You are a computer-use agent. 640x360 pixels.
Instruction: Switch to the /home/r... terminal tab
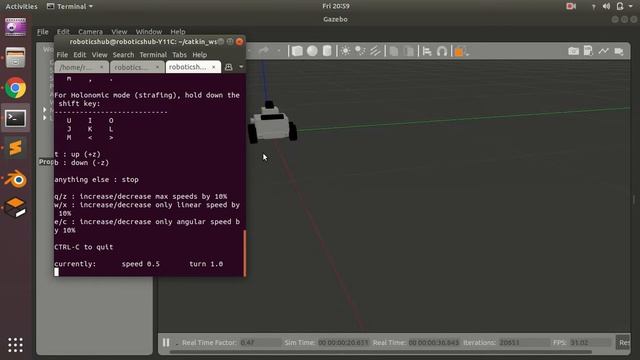pyautogui.click(x=81, y=67)
